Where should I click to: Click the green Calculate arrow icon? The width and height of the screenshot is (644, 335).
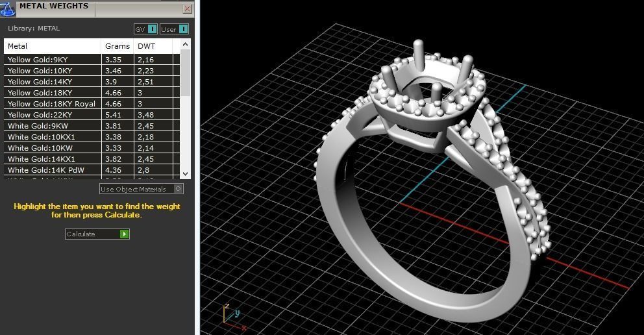[124, 234]
